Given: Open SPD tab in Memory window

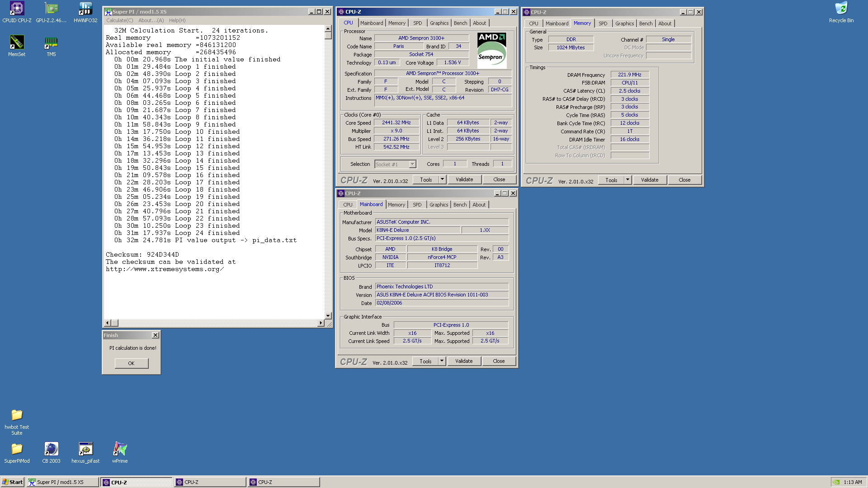Looking at the screenshot, I should click(603, 23).
